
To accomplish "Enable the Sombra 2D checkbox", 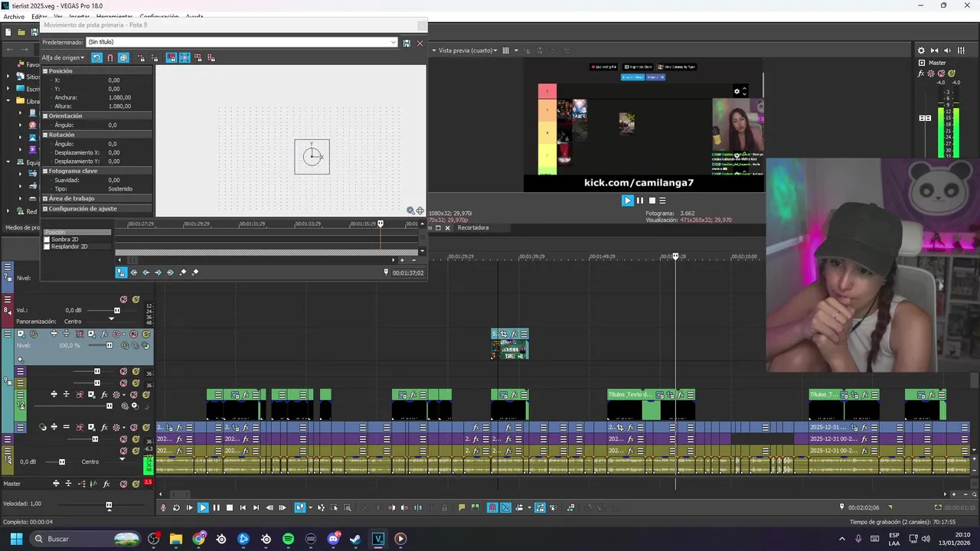I will coord(47,240).
